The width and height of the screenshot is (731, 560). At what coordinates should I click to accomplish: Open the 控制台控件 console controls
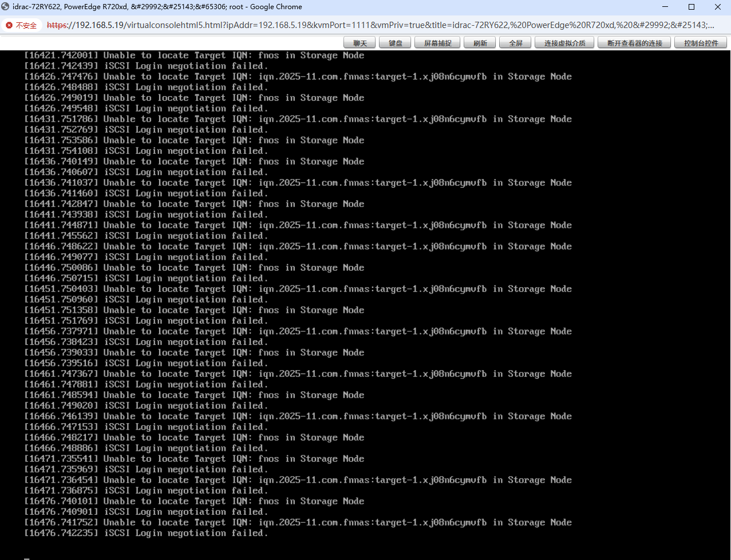pyautogui.click(x=701, y=43)
